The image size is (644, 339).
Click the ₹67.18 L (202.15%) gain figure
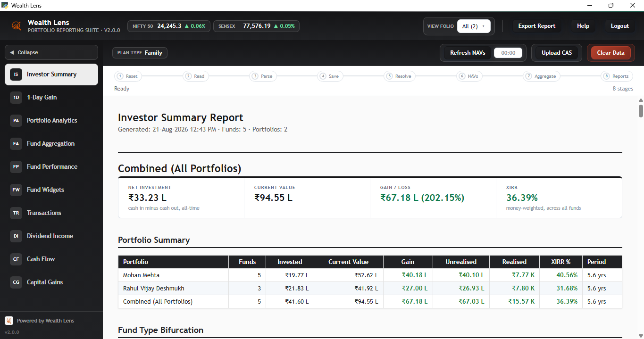pyautogui.click(x=422, y=198)
